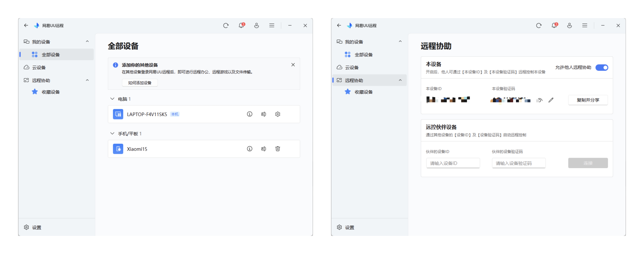Open 收藏设备 in the left window sidebar
This screenshot has height=254, width=644.
[50, 92]
